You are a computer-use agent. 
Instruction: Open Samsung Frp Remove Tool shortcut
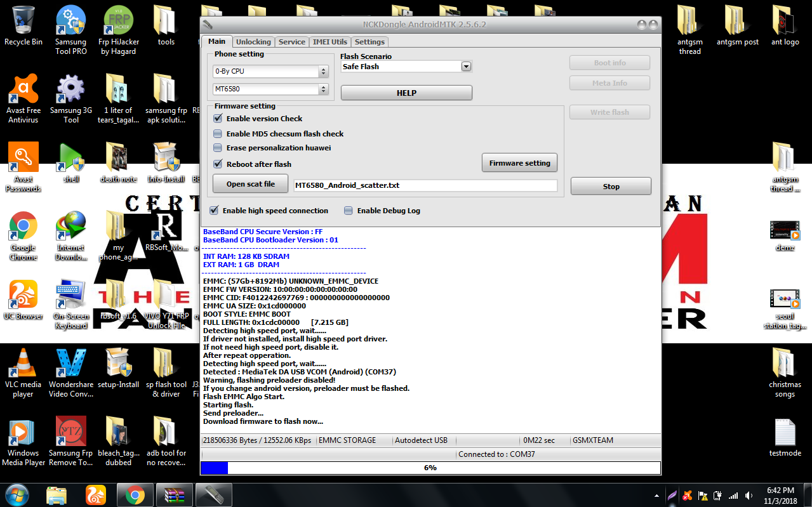point(71,441)
